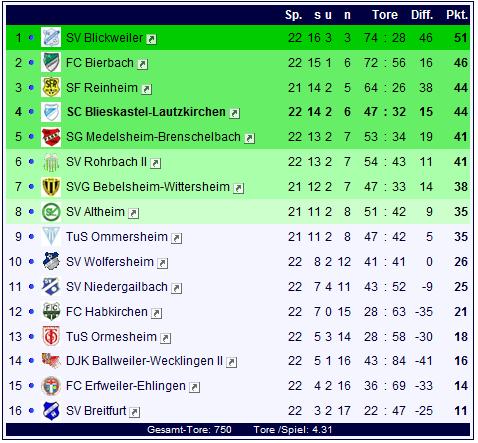Open external link icon beside SV Rohrbach II
Screen dimensions: 478x443
coord(156,163)
